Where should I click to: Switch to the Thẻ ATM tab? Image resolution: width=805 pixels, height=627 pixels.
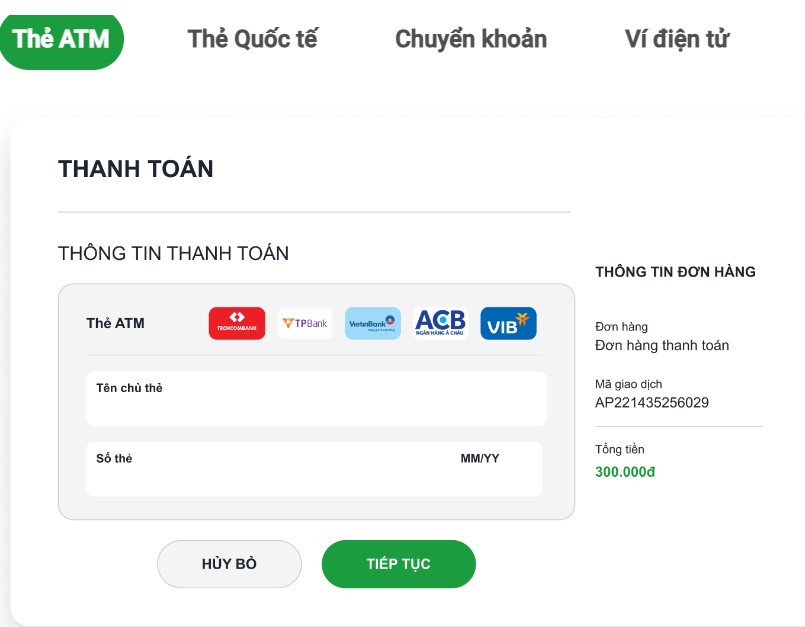coord(61,40)
